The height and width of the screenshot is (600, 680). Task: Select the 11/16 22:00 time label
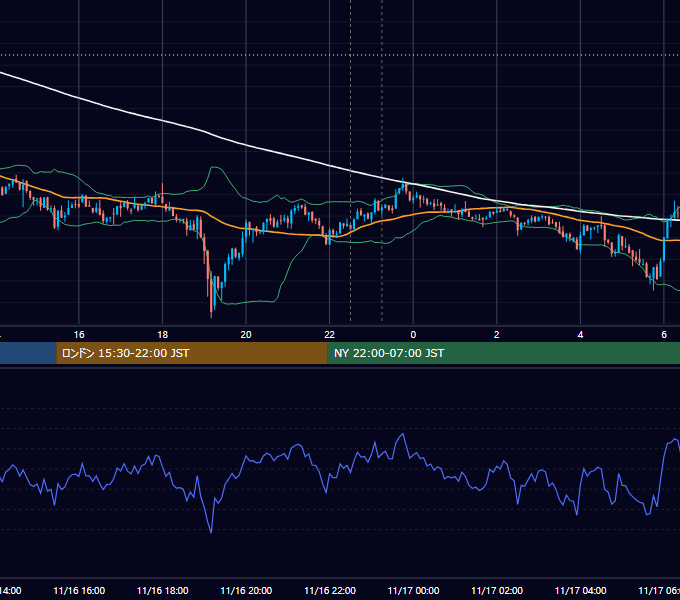point(330,590)
